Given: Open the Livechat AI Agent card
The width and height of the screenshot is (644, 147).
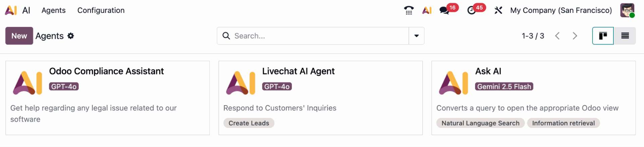Looking at the screenshot, I should click(298, 71).
